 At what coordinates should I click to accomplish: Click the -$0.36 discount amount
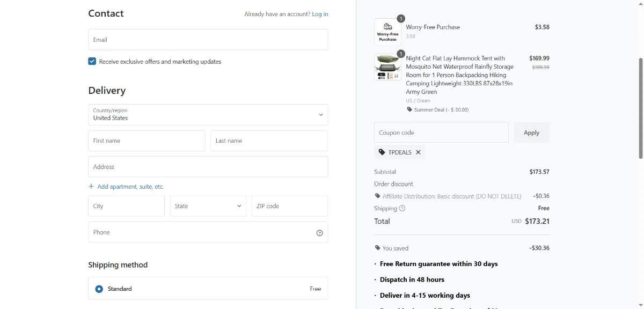point(541,196)
